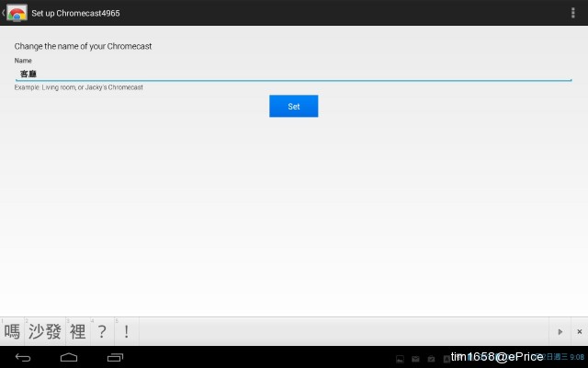Image resolution: width=588 pixels, height=368 pixels.
Task: Choose the 嗎 keyboard suggestion
Action: coord(12,331)
